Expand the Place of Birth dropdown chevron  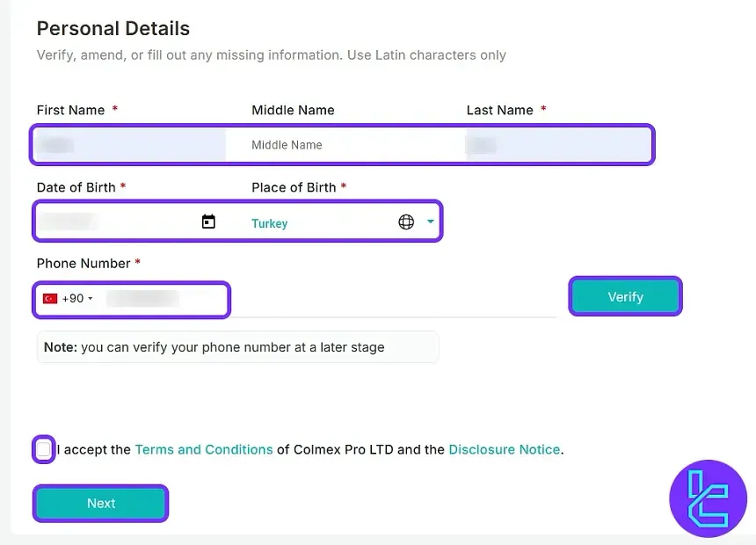click(430, 222)
